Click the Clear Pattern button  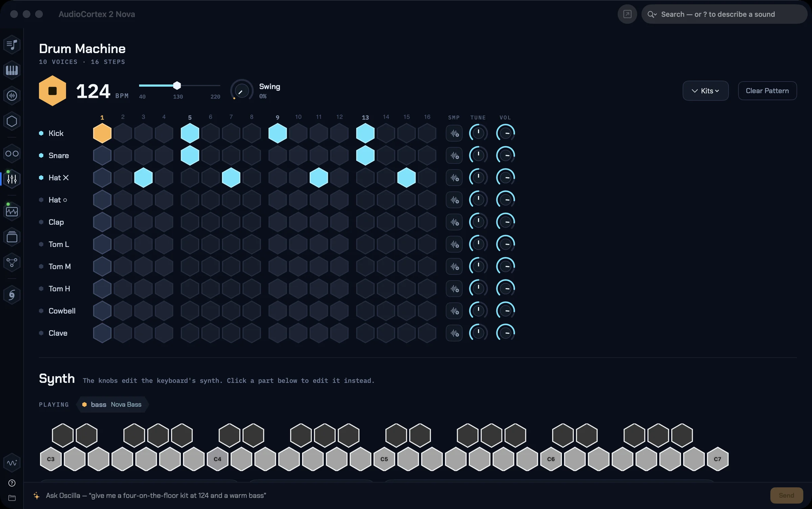[767, 91]
